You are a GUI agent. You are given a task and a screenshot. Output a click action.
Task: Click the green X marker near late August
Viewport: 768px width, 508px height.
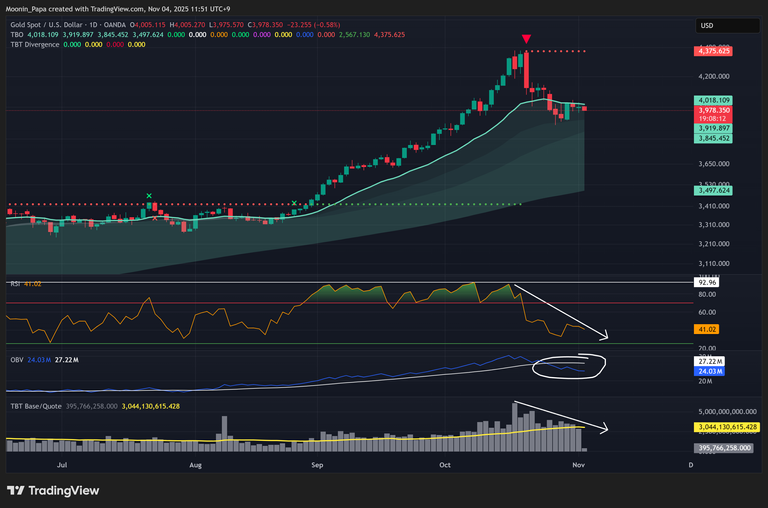coord(294,204)
